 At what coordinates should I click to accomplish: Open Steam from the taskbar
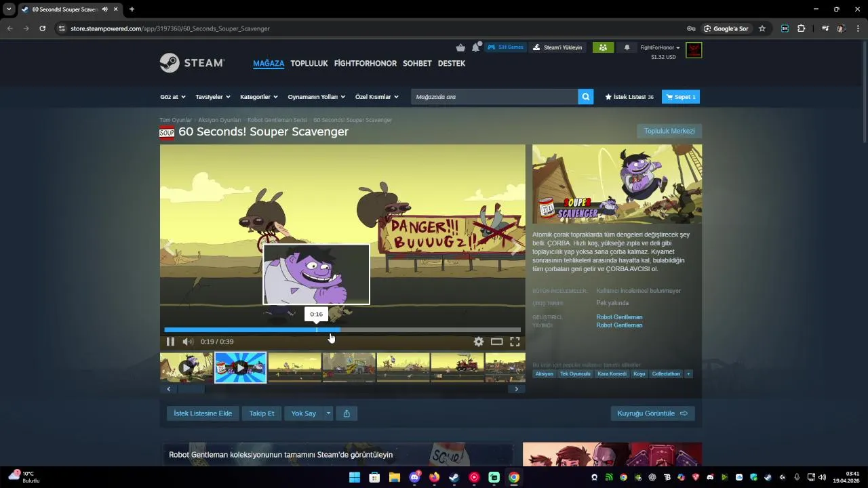(454, 477)
